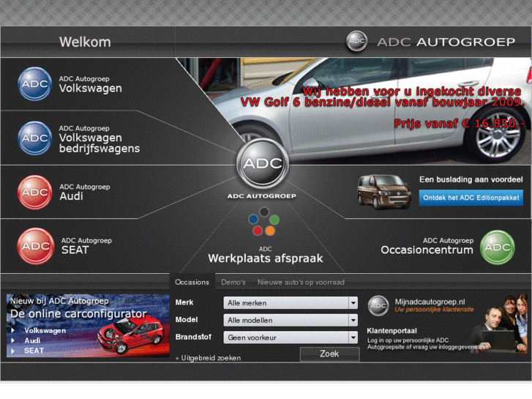Click the blue ADC badge beside Volkswagen bedrijfswagens

click(35, 138)
